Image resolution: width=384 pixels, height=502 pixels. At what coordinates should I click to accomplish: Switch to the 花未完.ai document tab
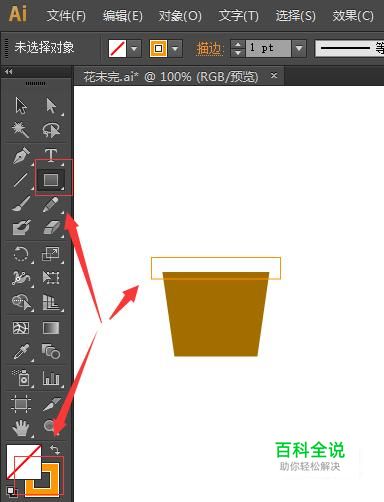171,77
